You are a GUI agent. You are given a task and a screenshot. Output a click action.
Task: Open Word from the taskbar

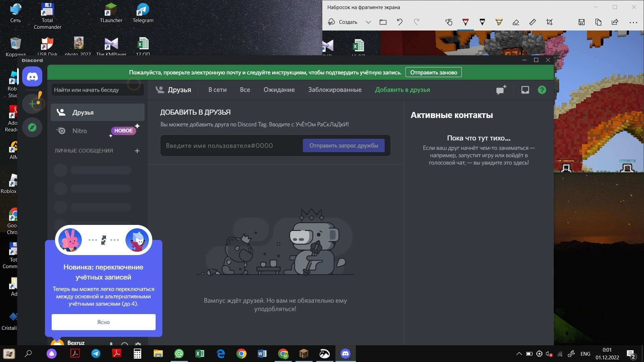pyautogui.click(x=262, y=354)
